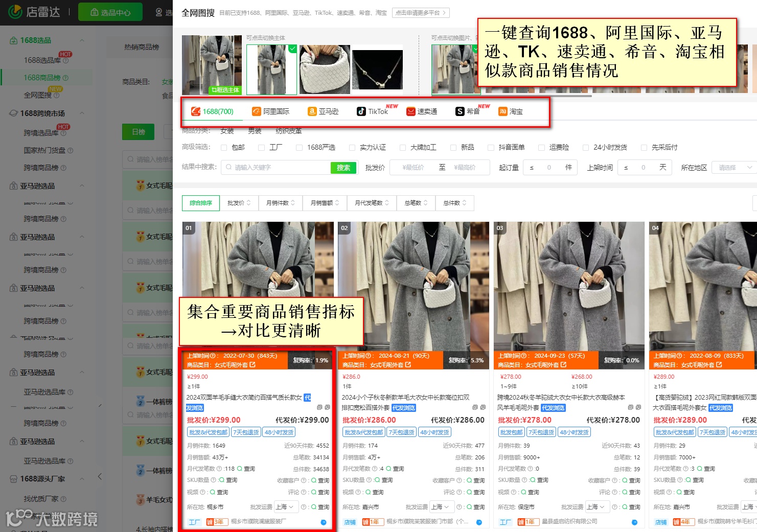Query 月代发笔数 magnifier on ¥299.00 product
Image resolution: width=757 pixels, height=532 pixels.
pos(240,469)
